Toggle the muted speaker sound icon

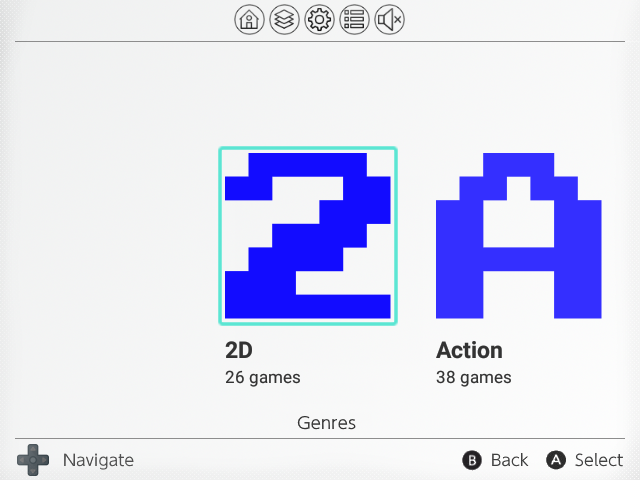[389, 19]
